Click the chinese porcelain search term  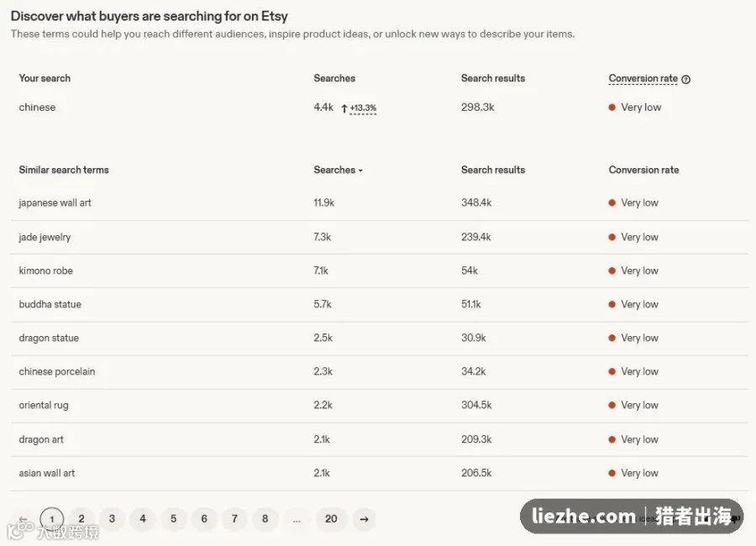57,371
